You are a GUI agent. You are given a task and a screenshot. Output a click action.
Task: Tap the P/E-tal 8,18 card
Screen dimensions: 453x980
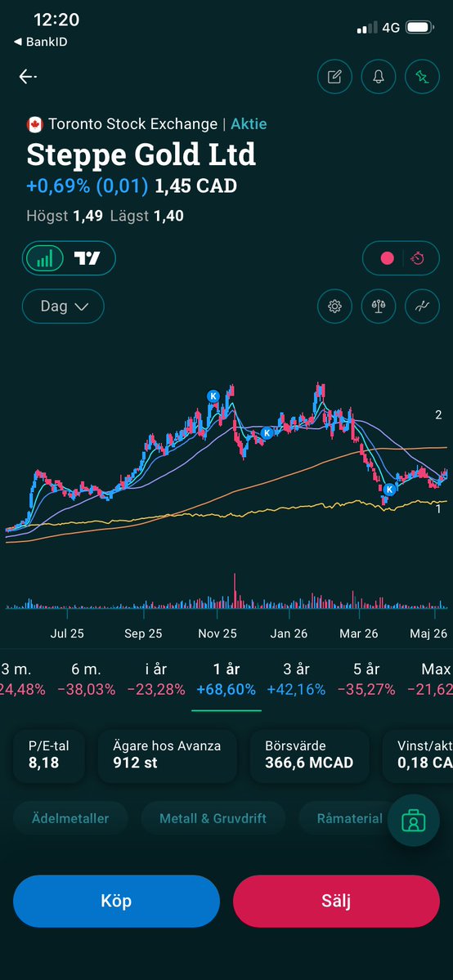point(49,755)
